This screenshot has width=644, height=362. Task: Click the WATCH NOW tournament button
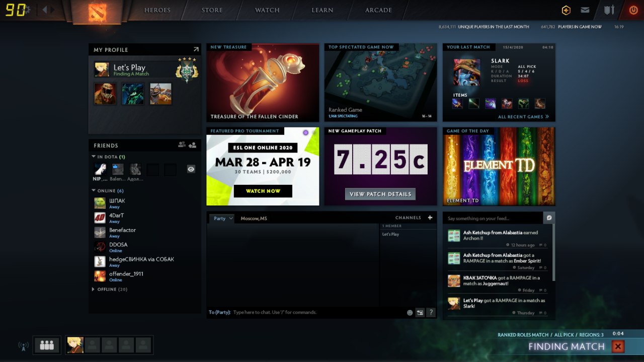tap(263, 191)
